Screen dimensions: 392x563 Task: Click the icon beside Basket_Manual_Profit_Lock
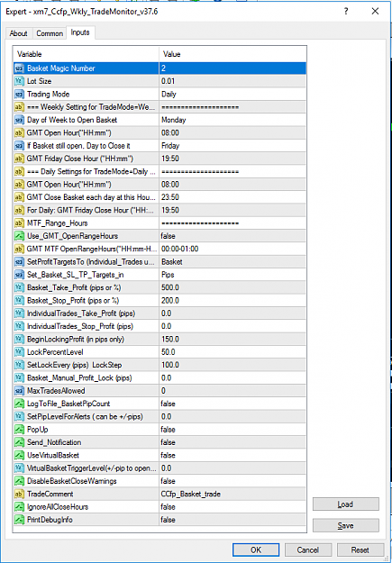tap(19, 378)
